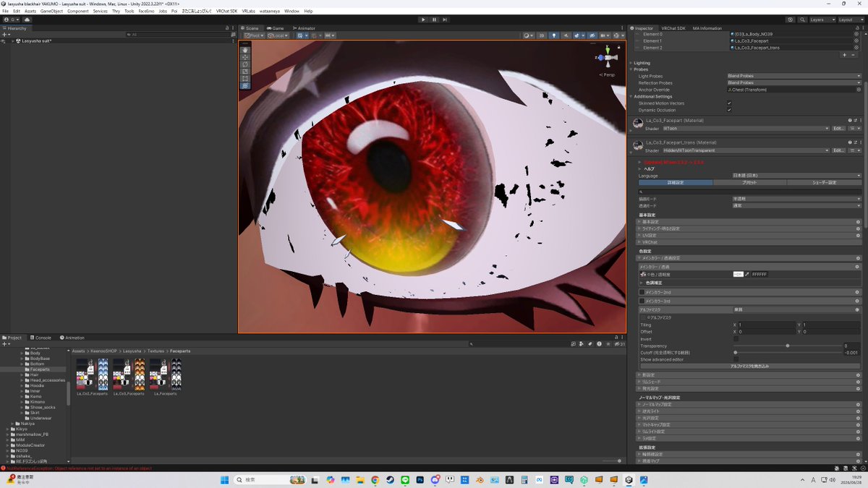Toggle Skinned Motion Vectors checkbox
Image resolution: width=868 pixels, height=488 pixels.
click(729, 103)
